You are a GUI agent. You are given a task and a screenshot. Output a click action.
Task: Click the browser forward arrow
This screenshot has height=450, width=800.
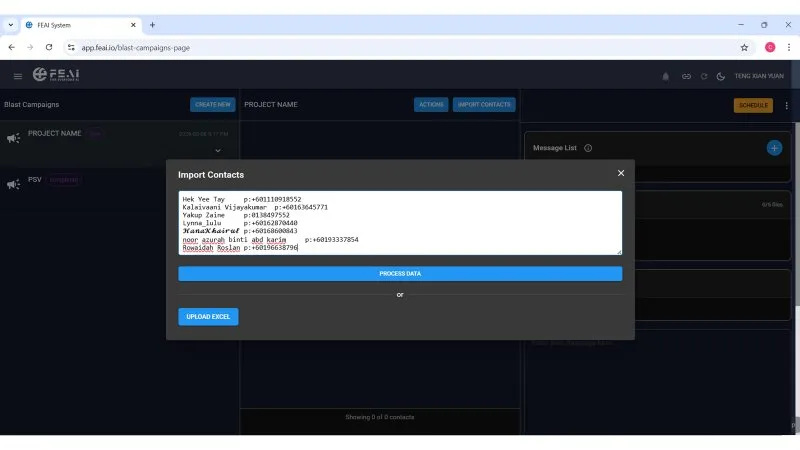point(30,47)
